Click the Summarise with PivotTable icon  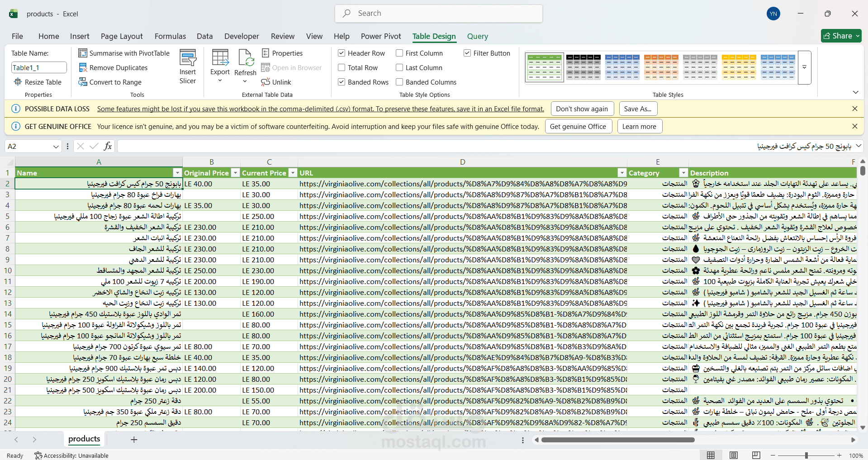83,53
